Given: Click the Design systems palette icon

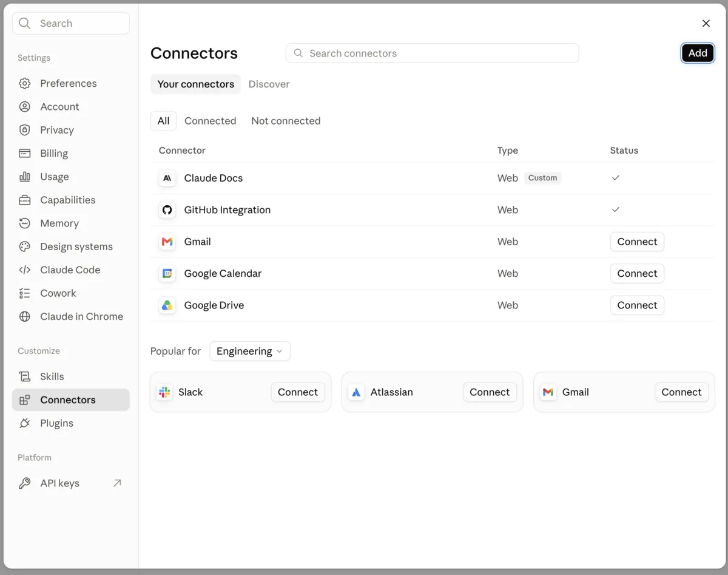Looking at the screenshot, I should [25, 247].
